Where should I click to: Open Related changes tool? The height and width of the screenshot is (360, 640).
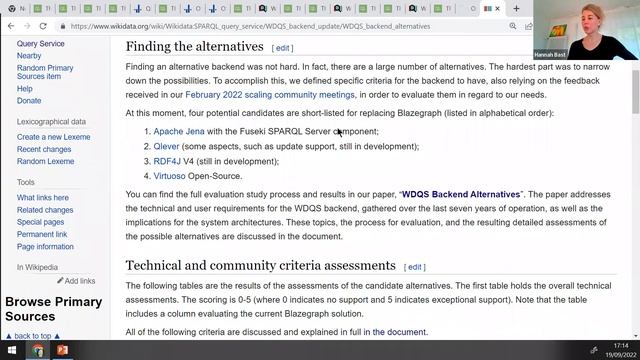45,210
